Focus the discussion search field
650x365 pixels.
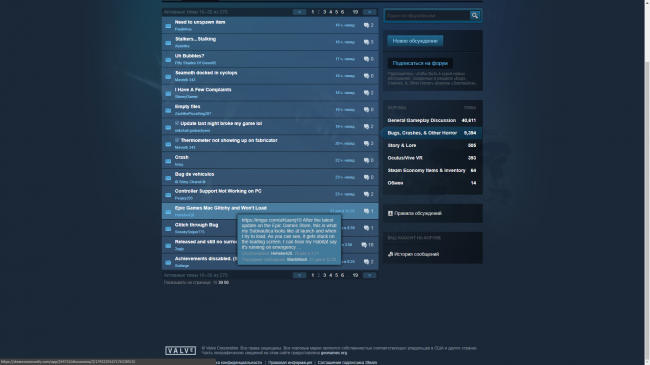(x=427, y=16)
